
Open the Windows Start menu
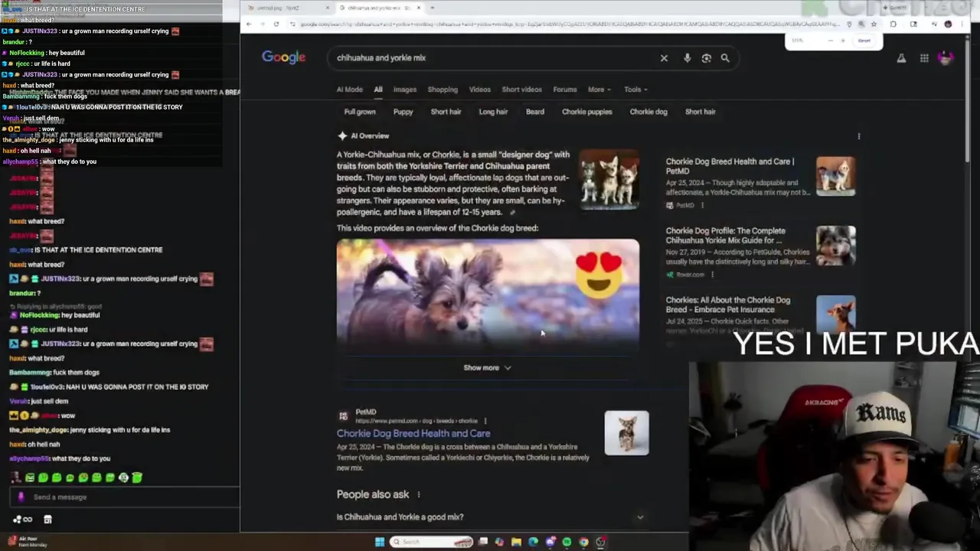click(x=379, y=542)
